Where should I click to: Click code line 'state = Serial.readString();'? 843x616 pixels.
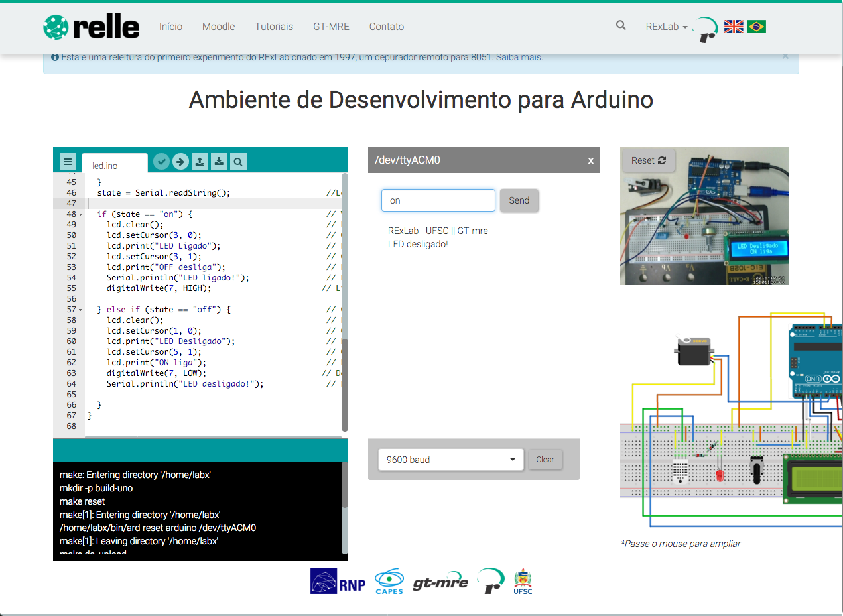[163, 193]
